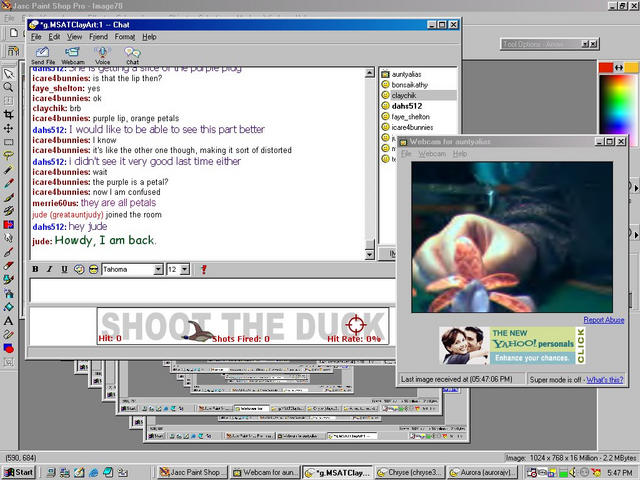Switch to Aurora taskbar button
Image resolution: width=640 pixels, height=480 pixels.
(x=482, y=472)
